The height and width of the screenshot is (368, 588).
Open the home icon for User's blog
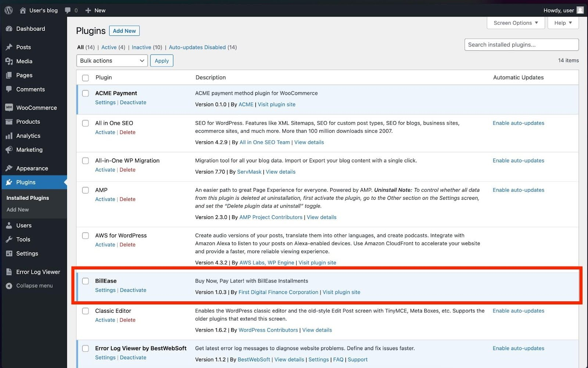tap(23, 10)
